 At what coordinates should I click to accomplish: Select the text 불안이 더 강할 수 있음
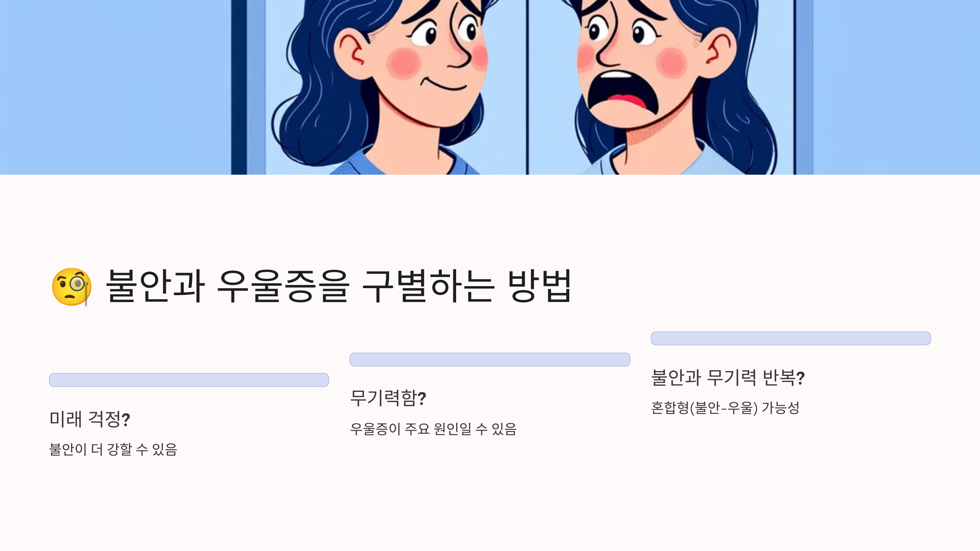tap(114, 449)
